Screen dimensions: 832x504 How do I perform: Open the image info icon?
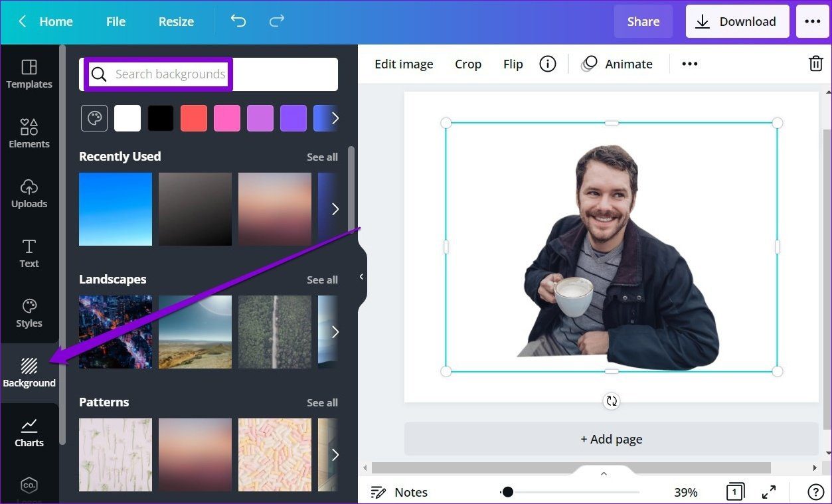[548, 64]
